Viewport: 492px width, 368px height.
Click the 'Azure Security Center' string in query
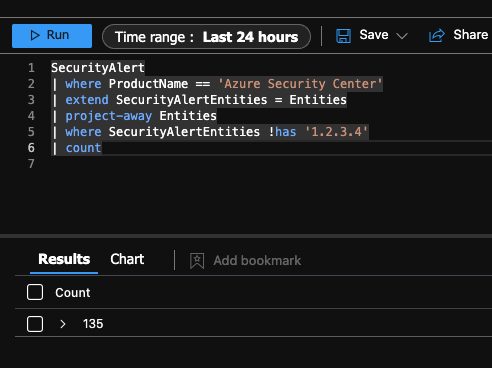300,84
